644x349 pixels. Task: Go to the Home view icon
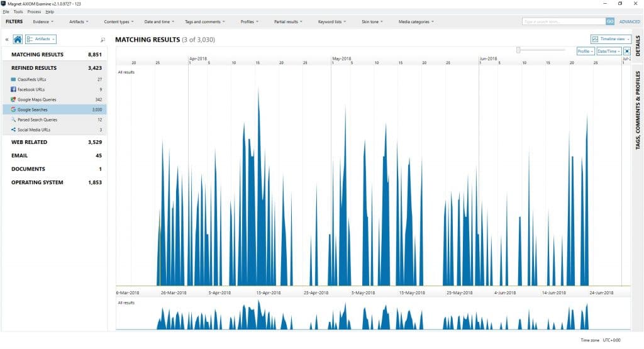(18, 40)
